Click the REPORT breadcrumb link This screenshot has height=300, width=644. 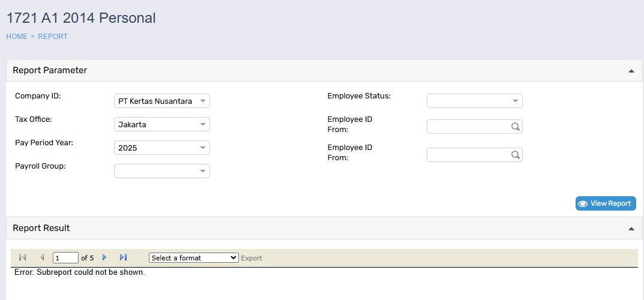pyautogui.click(x=53, y=37)
